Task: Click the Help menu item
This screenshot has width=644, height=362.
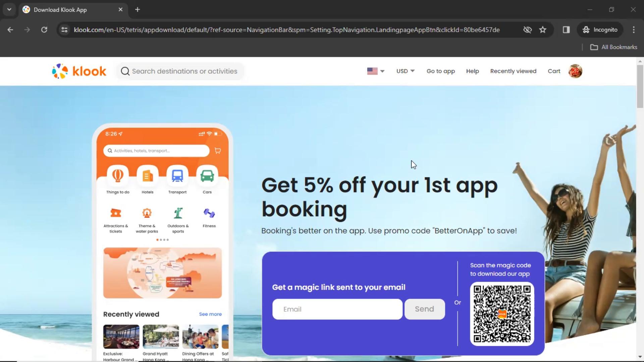Action: tap(473, 71)
